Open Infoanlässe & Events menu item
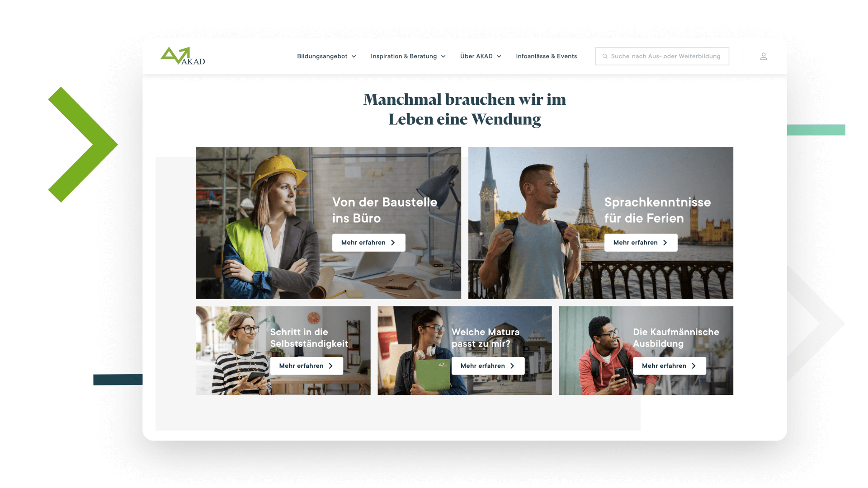 (546, 56)
